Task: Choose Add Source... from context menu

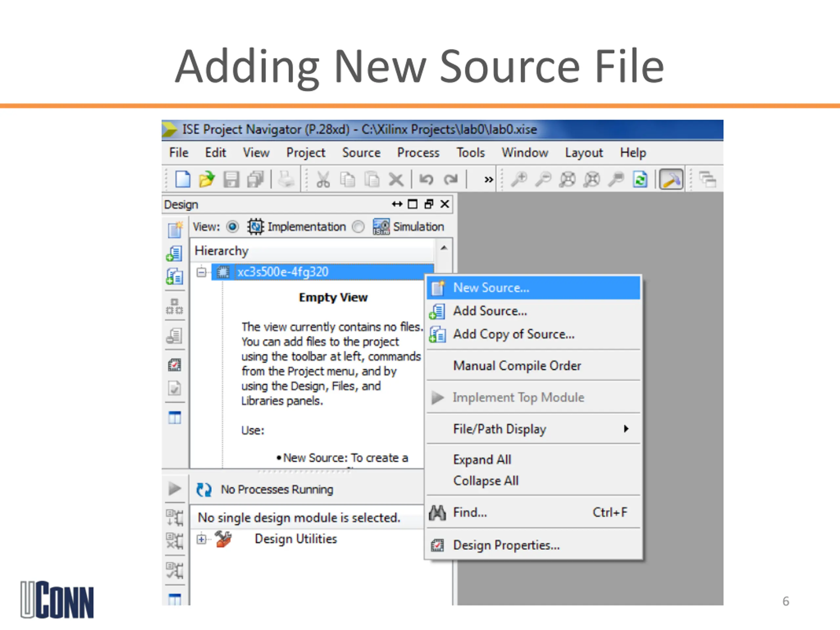Action: click(x=533, y=311)
